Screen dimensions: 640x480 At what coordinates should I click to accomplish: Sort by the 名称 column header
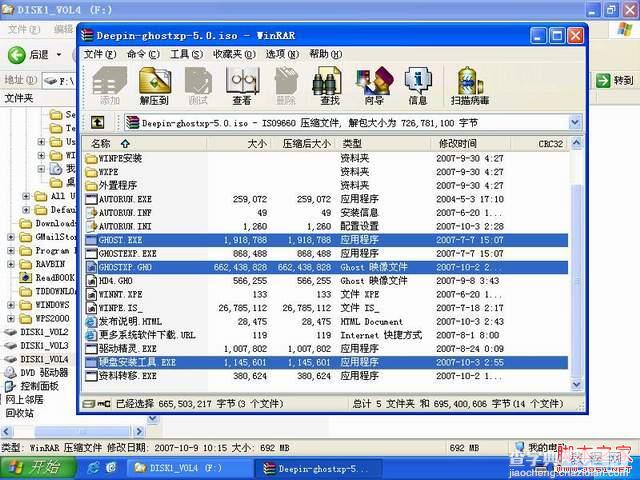(x=145, y=144)
